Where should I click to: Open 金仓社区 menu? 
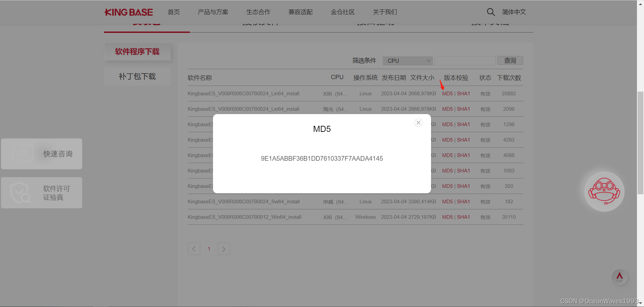(x=342, y=12)
